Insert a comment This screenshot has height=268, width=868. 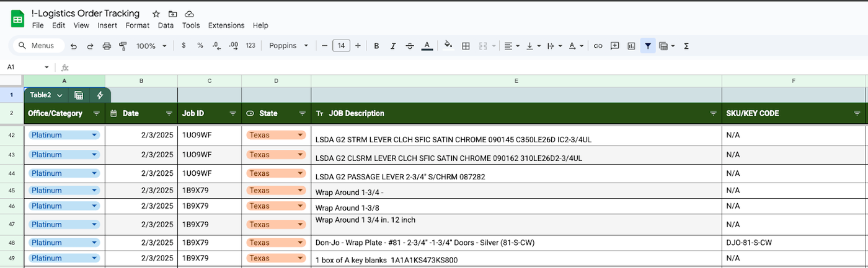tap(614, 46)
